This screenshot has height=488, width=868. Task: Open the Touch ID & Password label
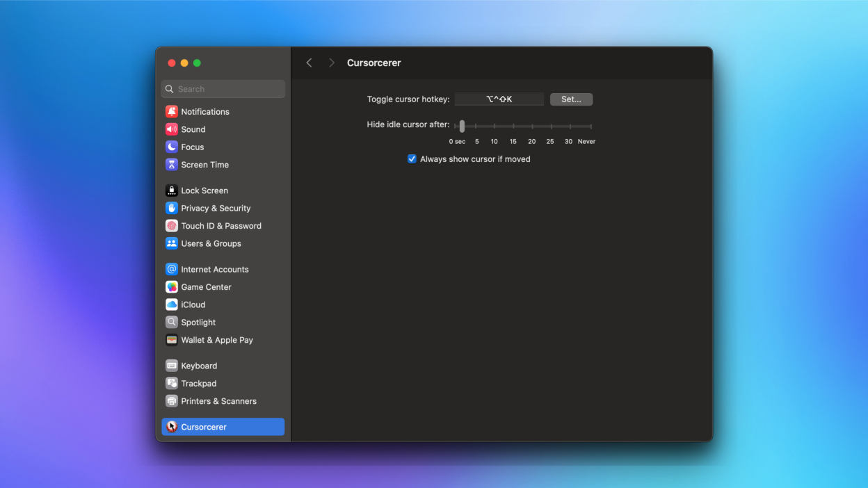click(x=221, y=226)
